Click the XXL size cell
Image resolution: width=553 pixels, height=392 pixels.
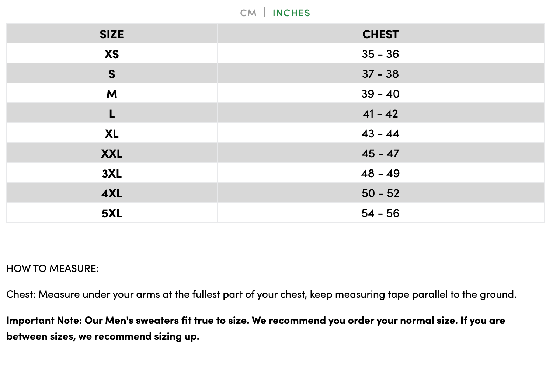pyautogui.click(x=112, y=154)
